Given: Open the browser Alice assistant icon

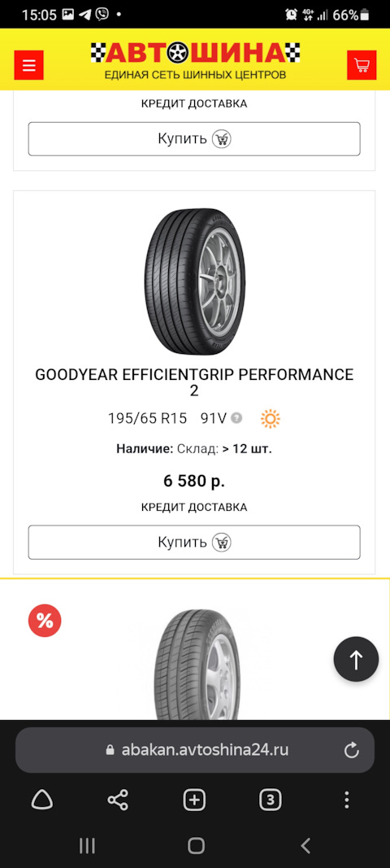Looking at the screenshot, I should coord(42,800).
